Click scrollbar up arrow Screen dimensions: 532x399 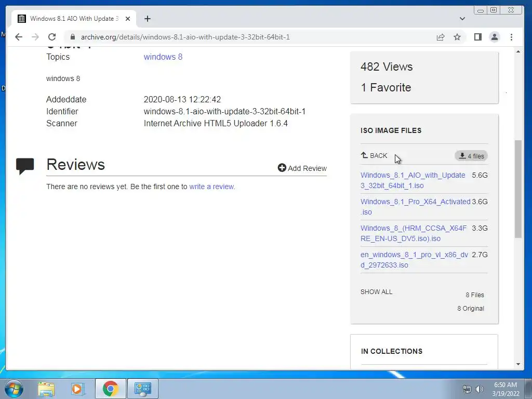pos(518,51)
